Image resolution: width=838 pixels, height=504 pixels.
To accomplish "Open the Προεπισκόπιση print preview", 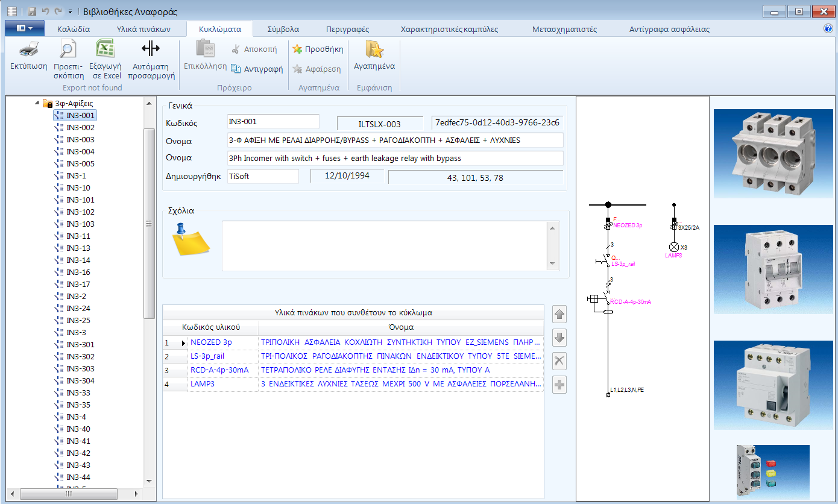I will pos(68,57).
